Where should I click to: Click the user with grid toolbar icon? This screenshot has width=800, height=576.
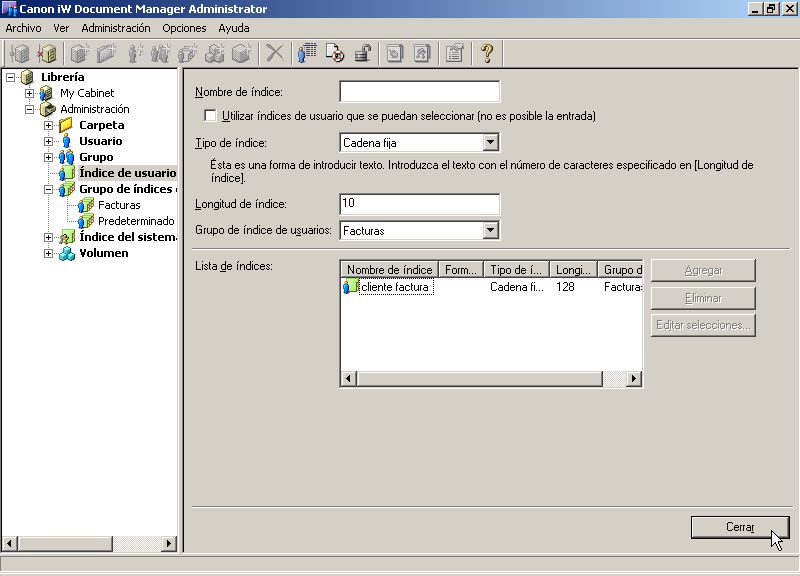tap(307, 53)
